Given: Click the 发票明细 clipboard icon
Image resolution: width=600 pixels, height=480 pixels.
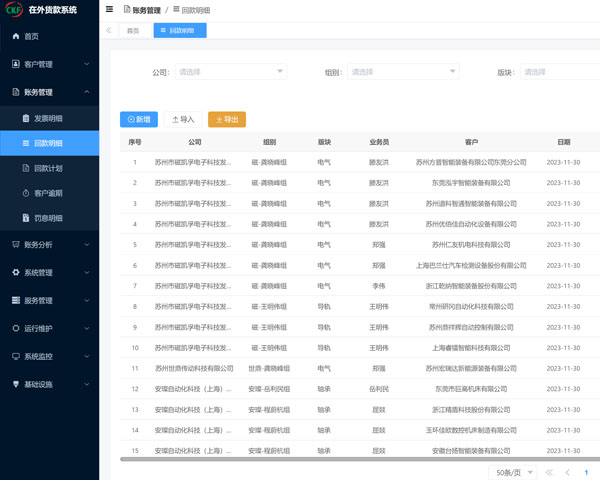Looking at the screenshot, I should (x=25, y=118).
